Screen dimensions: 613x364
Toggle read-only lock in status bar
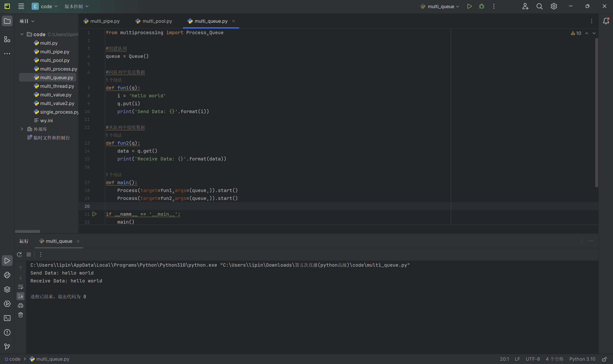pyautogui.click(x=604, y=359)
